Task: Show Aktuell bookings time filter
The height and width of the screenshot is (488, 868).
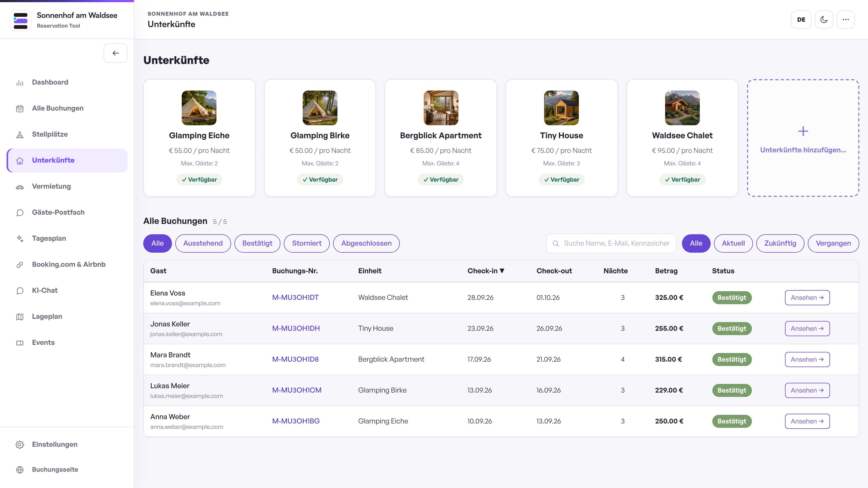Action: [733, 243]
